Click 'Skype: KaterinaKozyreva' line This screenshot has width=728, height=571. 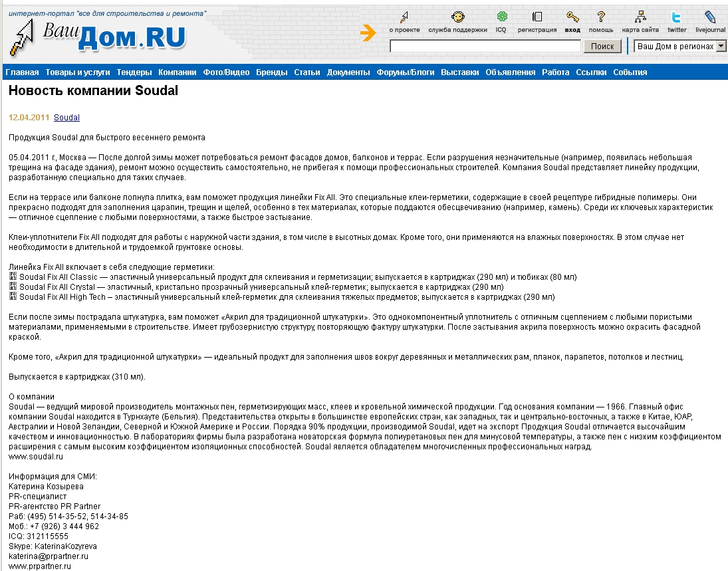tap(53, 546)
